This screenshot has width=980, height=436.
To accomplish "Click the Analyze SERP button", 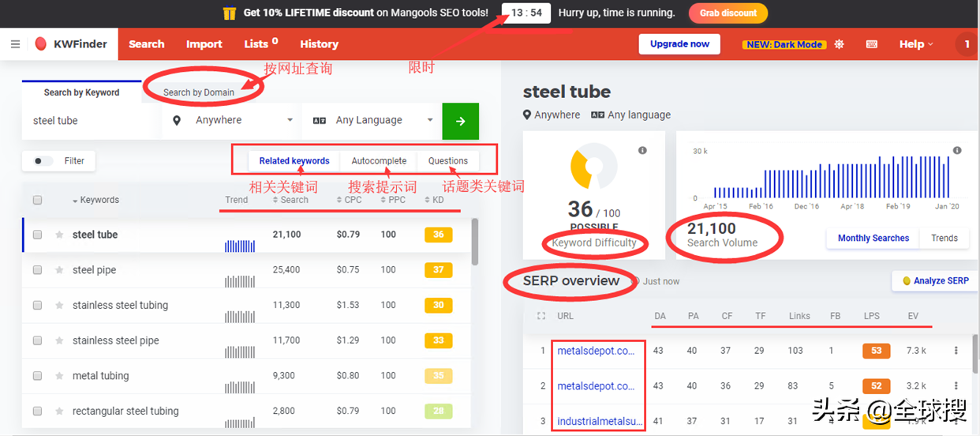I will (934, 280).
